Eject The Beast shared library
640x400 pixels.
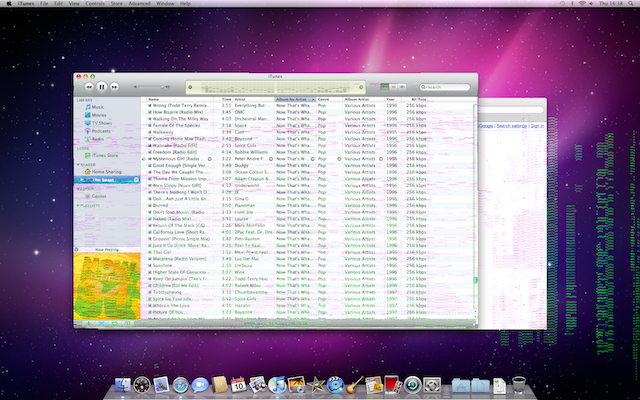[136, 180]
